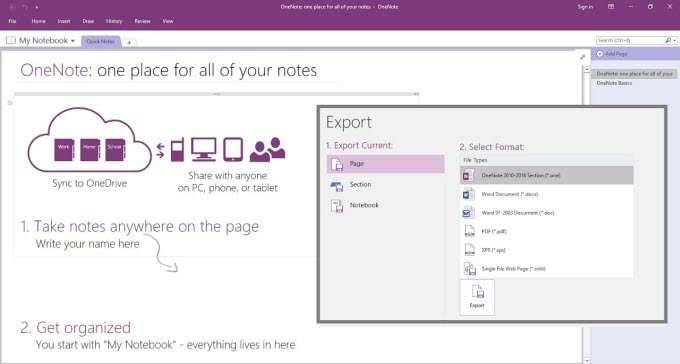
Task: Add a new section with the plus tab
Action: pos(129,42)
